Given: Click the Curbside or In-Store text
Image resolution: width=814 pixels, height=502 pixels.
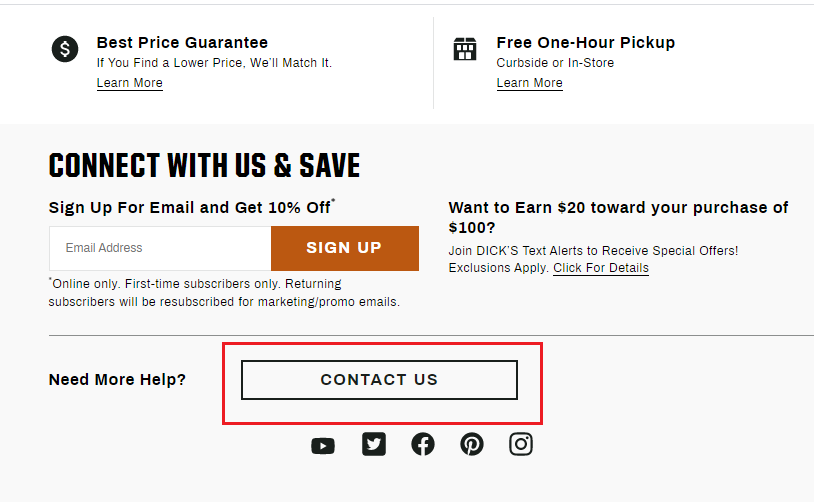Looking at the screenshot, I should click(x=555, y=63).
